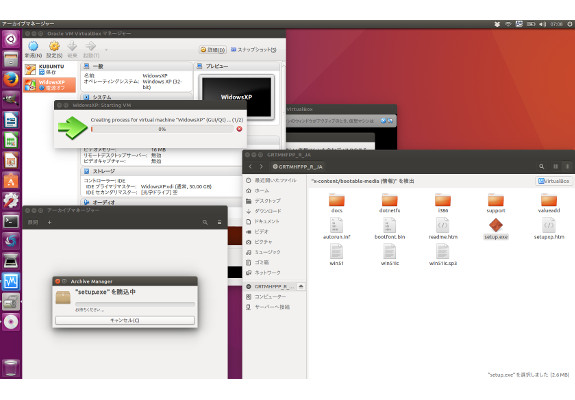
Task: Click the plus icon in Archive Manager header
Action: click(x=49, y=222)
